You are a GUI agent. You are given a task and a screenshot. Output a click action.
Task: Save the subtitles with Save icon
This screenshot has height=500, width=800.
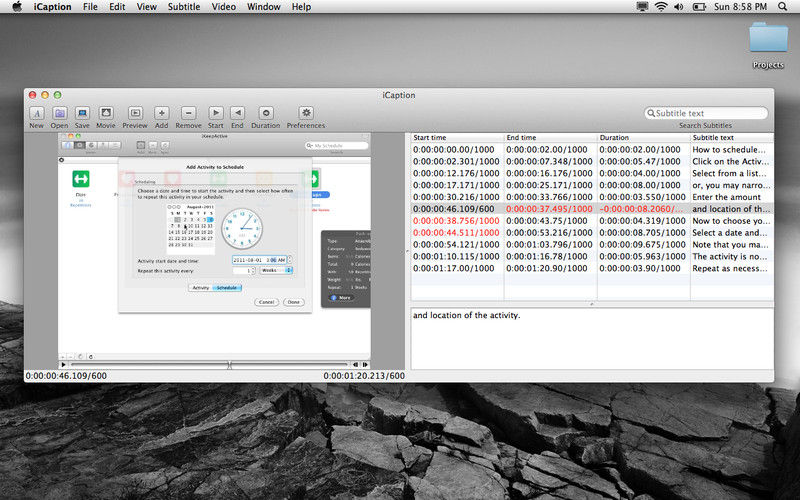tap(82, 113)
